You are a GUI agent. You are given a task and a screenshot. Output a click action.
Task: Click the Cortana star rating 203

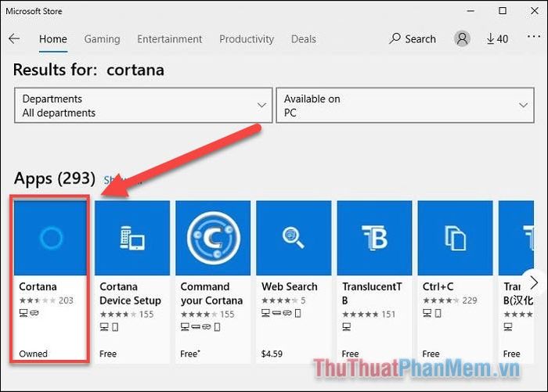point(46,300)
